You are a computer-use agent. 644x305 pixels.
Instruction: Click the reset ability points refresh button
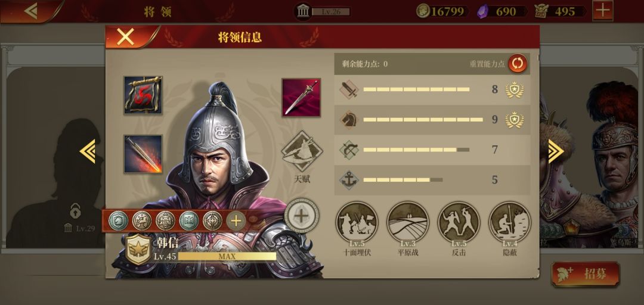tap(518, 64)
